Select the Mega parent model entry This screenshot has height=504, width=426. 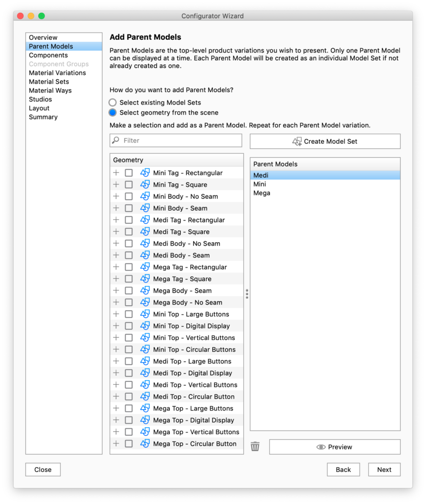262,193
